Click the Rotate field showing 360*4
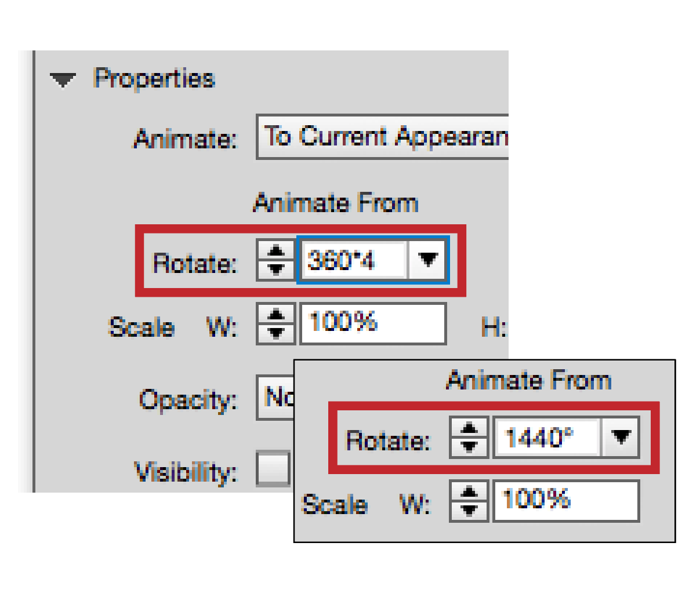This screenshot has width=700, height=590. [352, 260]
